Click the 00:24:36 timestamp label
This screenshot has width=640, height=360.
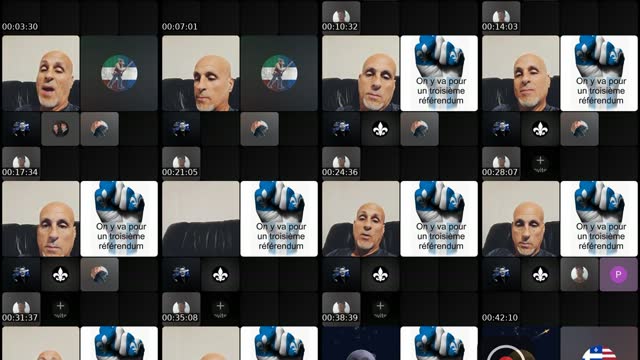click(340, 172)
